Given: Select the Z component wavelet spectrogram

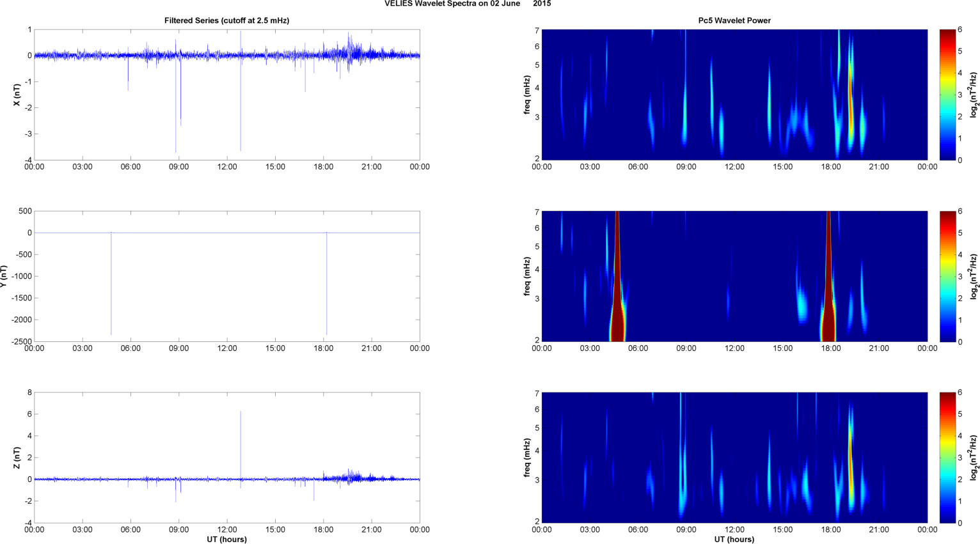Looking at the screenshot, I should pos(734,458).
